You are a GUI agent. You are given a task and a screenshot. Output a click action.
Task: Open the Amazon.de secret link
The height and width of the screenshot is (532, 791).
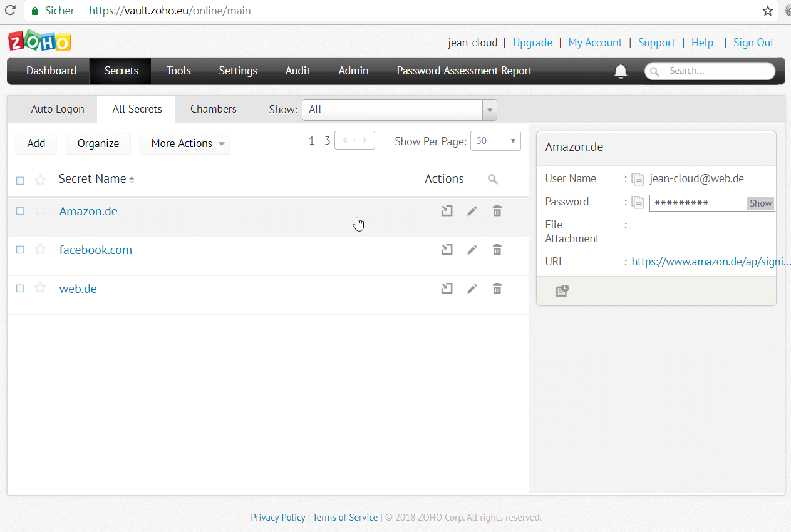pos(88,211)
